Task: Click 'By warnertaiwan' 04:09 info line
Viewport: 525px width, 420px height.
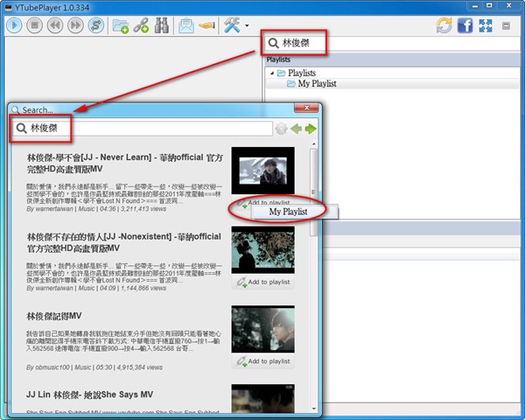Action: click(96, 288)
